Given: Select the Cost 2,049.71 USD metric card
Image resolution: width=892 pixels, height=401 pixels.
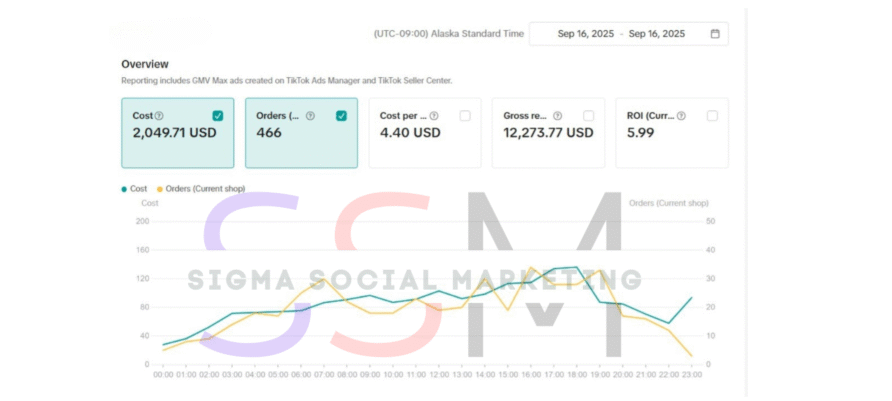Looking at the screenshot, I should (x=178, y=132).
